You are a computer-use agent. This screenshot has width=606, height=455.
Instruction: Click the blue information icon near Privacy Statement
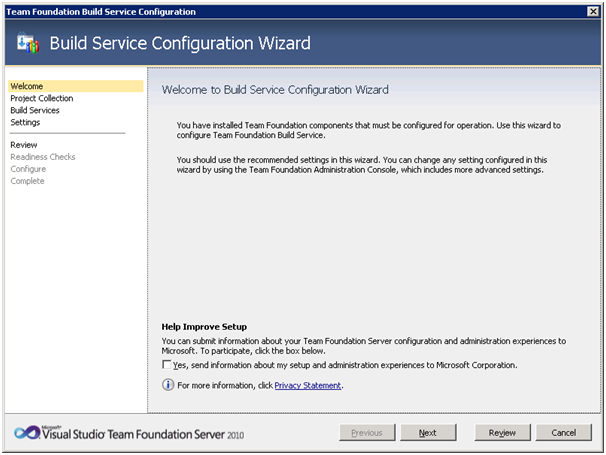coord(168,385)
